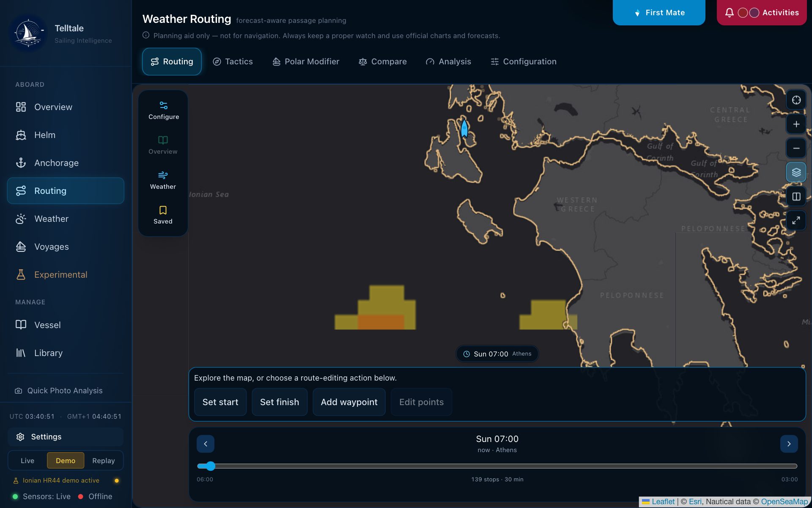Open the map layers control
Viewport: 812px width, 508px height.
click(x=796, y=172)
